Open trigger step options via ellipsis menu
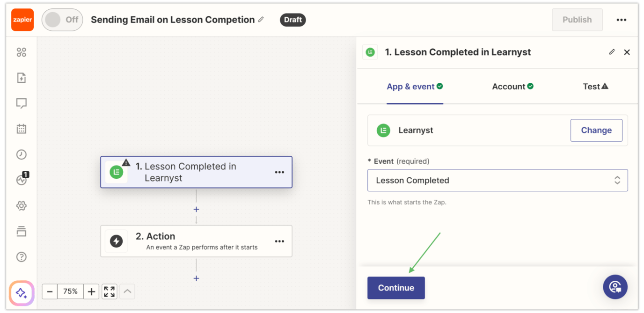The width and height of the screenshot is (644, 313). click(279, 172)
